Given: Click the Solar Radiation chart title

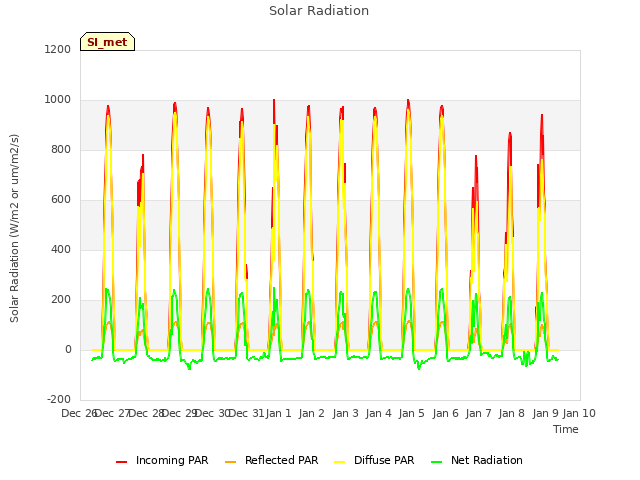Looking at the screenshot, I should (x=319, y=11).
